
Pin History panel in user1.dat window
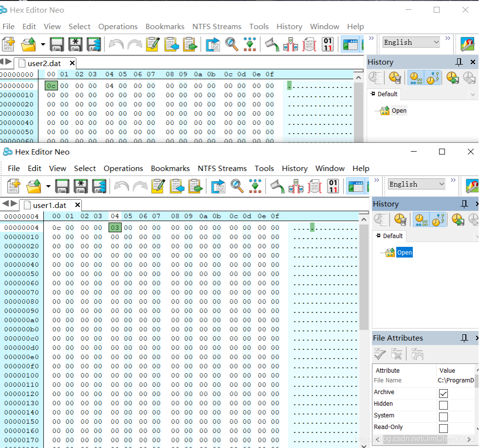coord(464,204)
